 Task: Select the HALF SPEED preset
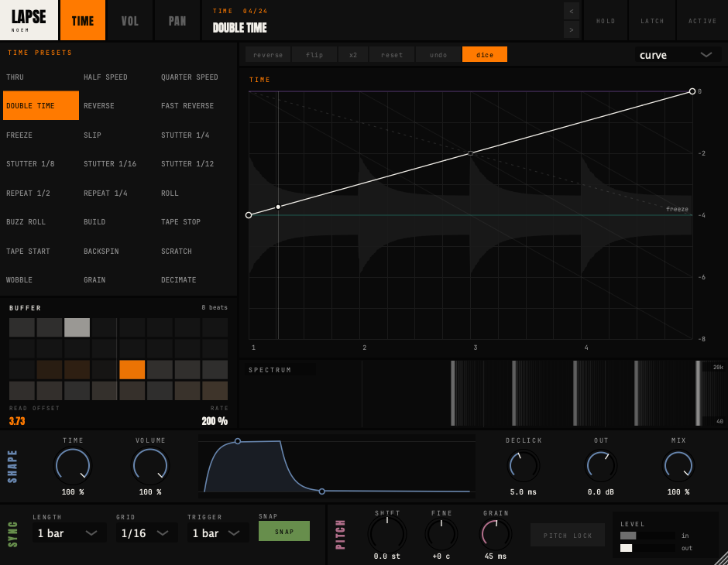tap(118, 77)
